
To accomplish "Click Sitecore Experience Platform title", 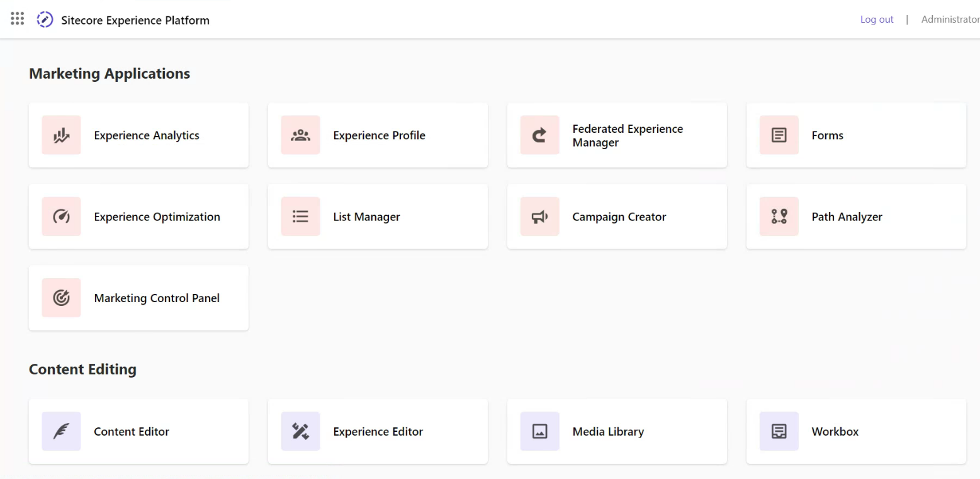I will click(x=135, y=20).
